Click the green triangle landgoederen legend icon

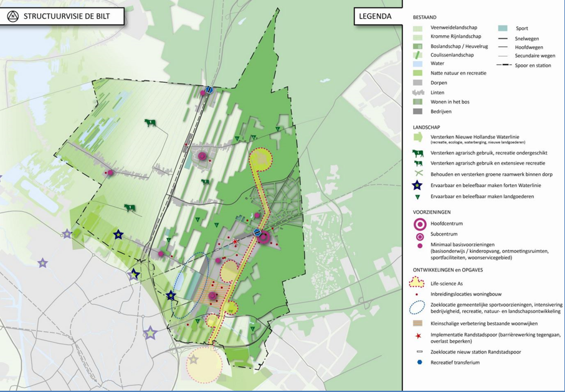click(418, 197)
